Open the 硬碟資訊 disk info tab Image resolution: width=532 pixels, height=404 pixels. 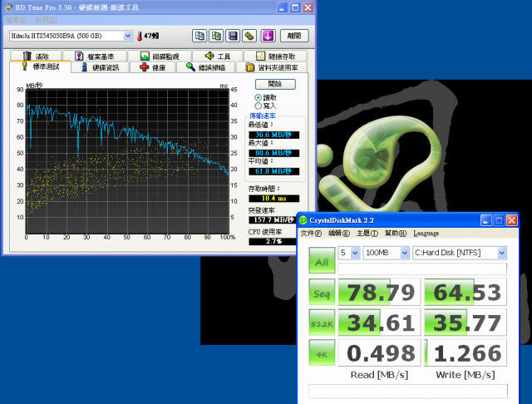[101, 67]
